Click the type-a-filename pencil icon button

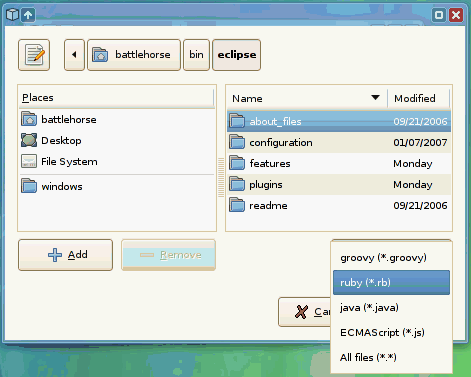point(34,55)
